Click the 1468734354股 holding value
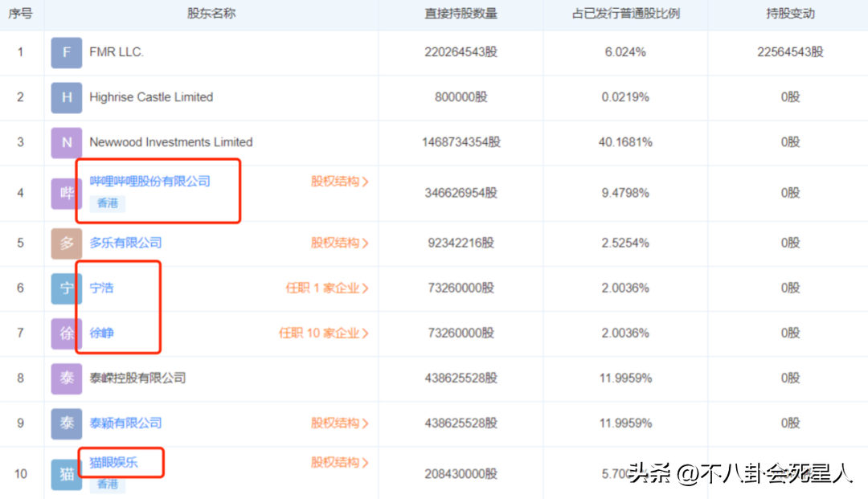This screenshot has height=499, width=868. point(461,142)
